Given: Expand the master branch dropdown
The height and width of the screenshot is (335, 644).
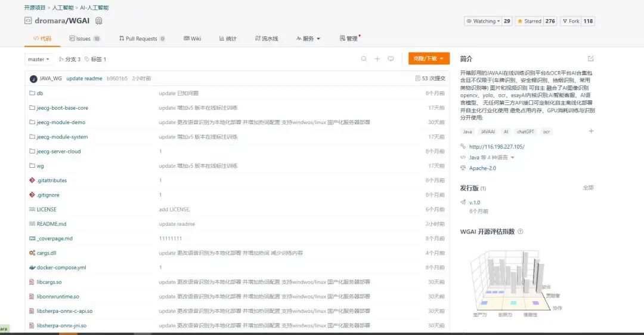Looking at the screenshot, I should click(39, 59).
